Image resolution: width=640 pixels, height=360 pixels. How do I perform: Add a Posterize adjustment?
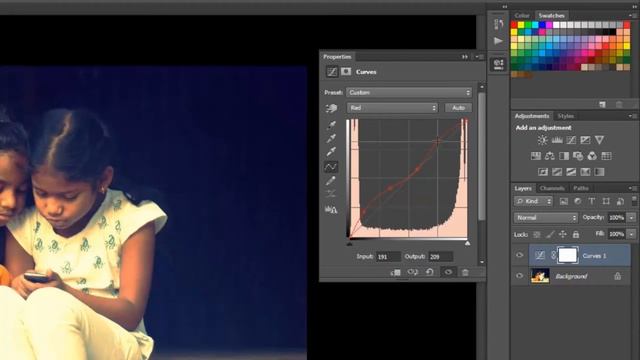[557, 172]
